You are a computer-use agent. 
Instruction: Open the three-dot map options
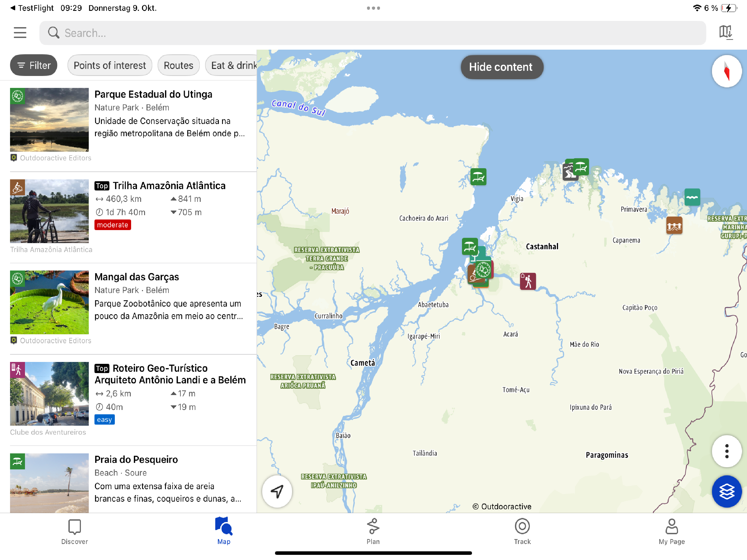(x=726, y=451)
